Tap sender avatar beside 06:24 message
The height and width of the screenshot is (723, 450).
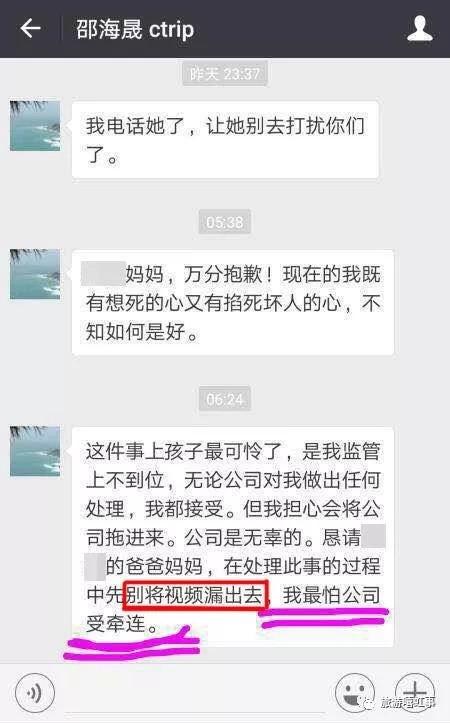click(x=35, y=451)
